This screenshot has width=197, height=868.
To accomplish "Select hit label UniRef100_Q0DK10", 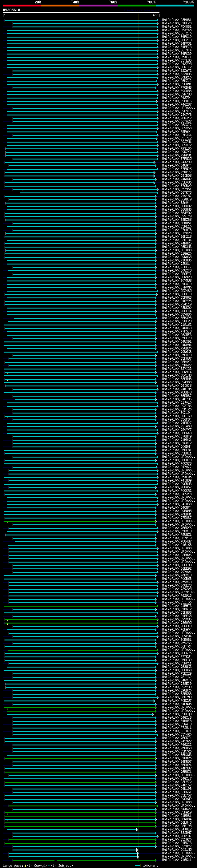I will [x=176, y=78].
